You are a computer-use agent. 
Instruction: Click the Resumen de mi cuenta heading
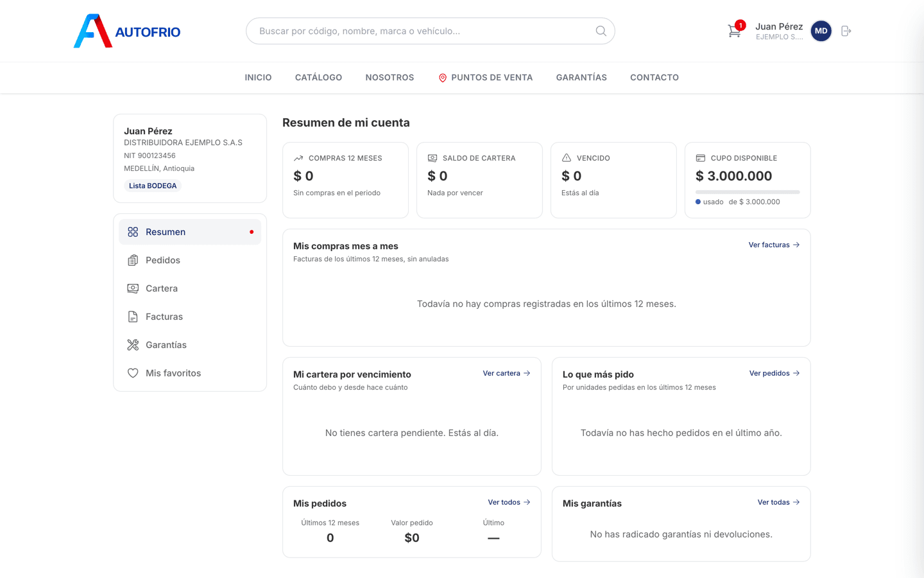pyautogui.click(x=346, y=123)
